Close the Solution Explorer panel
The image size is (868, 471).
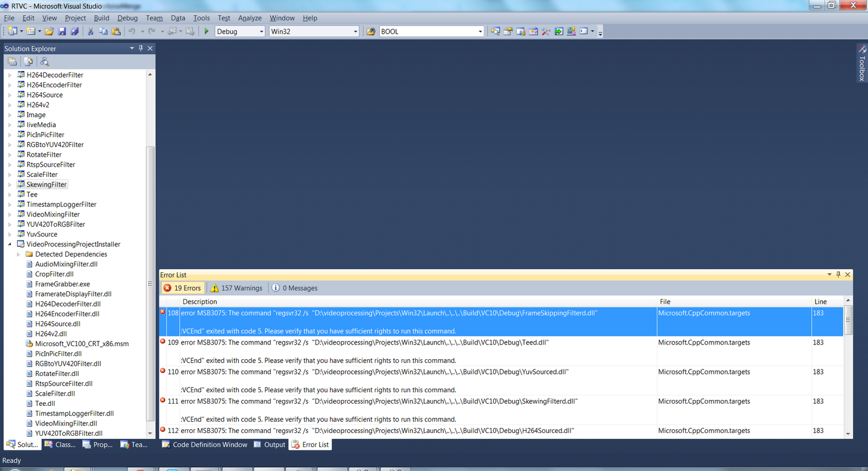click(x=150, y=48)
